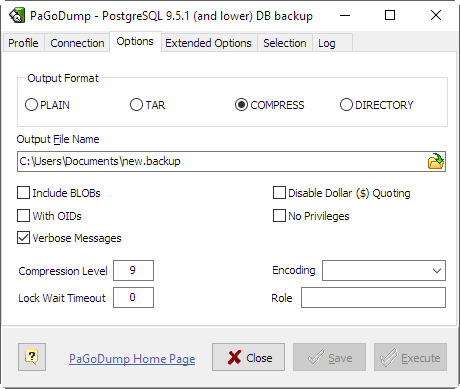Click the Execute button
460x389 pixels.
pyautogui.click(x=410, y=357)
